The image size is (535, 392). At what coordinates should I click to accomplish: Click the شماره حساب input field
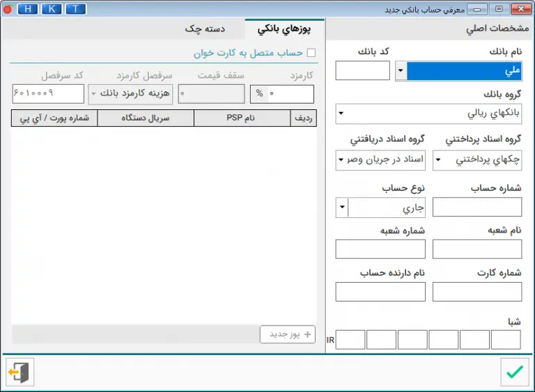(x=476, y=207)
